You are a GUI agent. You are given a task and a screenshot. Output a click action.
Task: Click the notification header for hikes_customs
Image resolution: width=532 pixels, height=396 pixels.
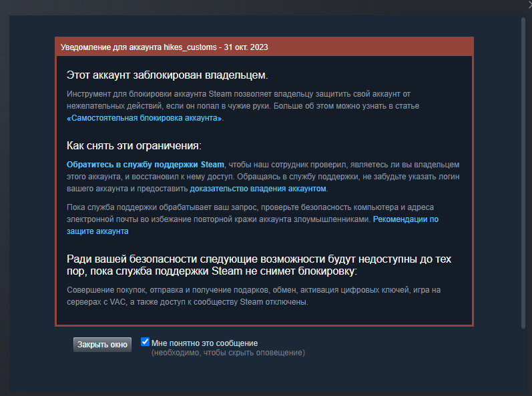[x=264, y=47]
